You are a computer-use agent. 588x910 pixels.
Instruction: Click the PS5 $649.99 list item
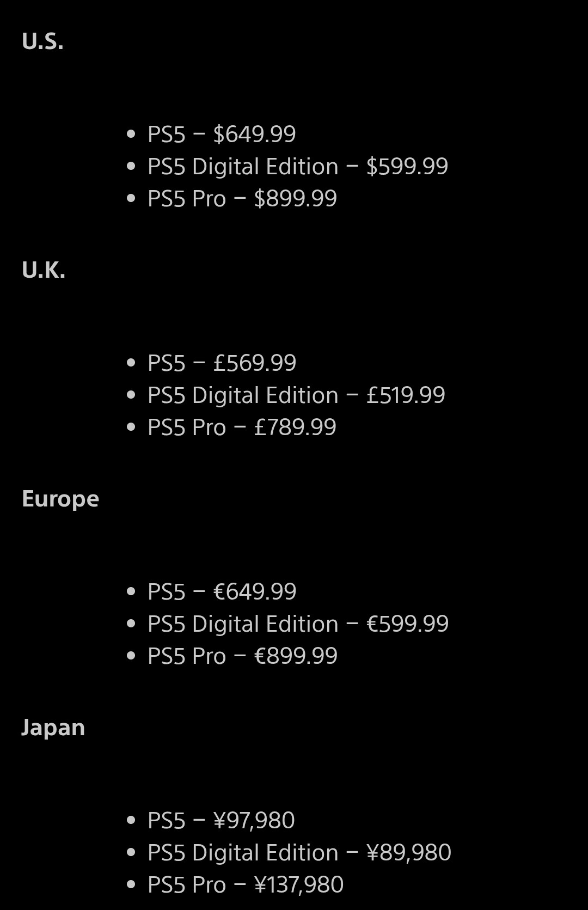pos(222,134)
